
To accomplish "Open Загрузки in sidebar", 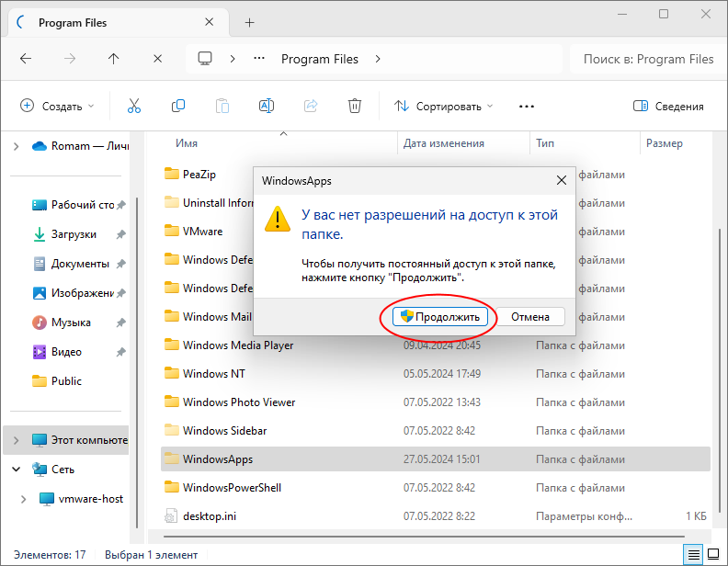I will click(x=65, y=234).
